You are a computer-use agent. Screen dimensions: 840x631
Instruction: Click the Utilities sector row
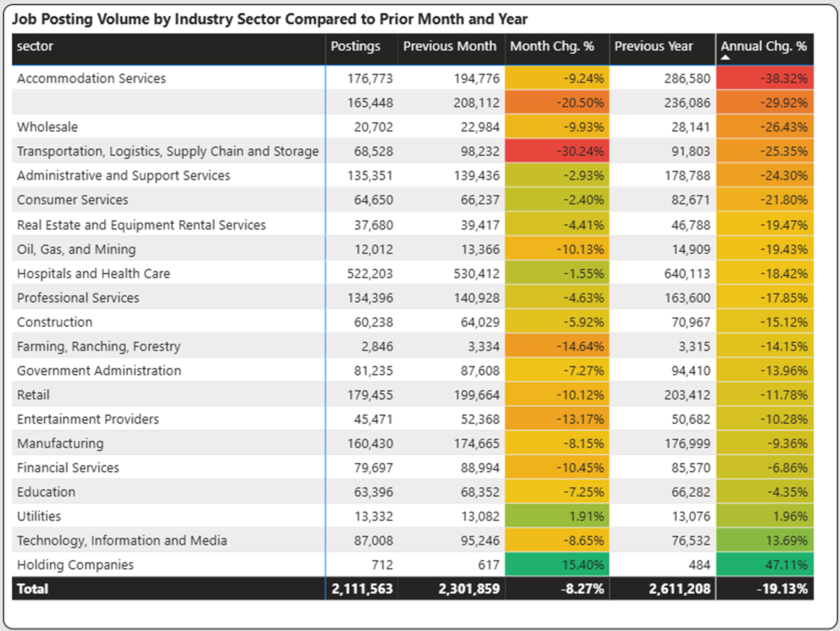click(39, 516)
